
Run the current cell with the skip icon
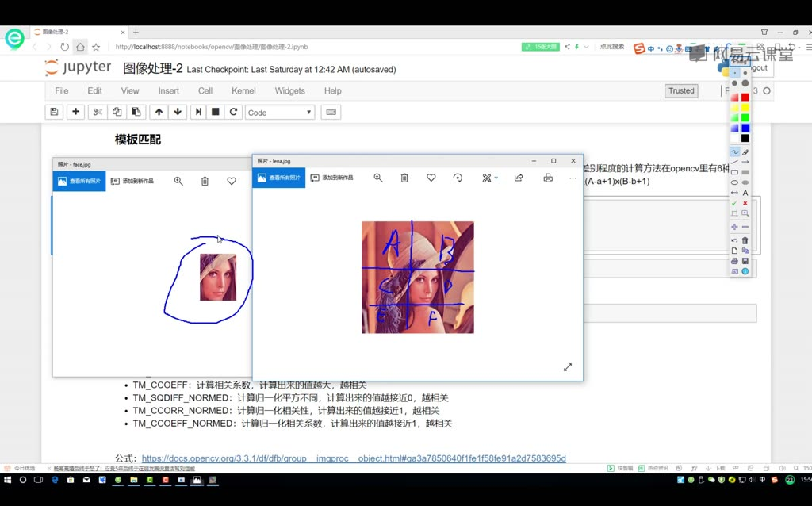point(198,112)
